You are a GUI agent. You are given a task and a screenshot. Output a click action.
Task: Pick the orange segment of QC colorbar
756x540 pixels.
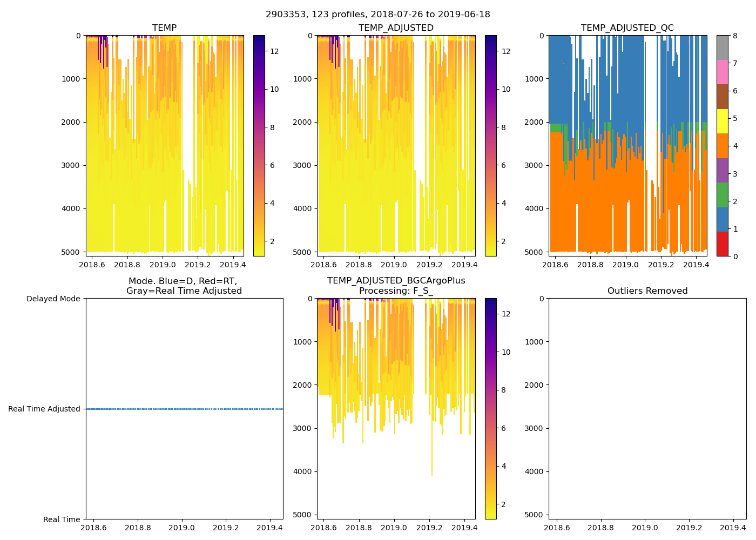coord(722,146)
